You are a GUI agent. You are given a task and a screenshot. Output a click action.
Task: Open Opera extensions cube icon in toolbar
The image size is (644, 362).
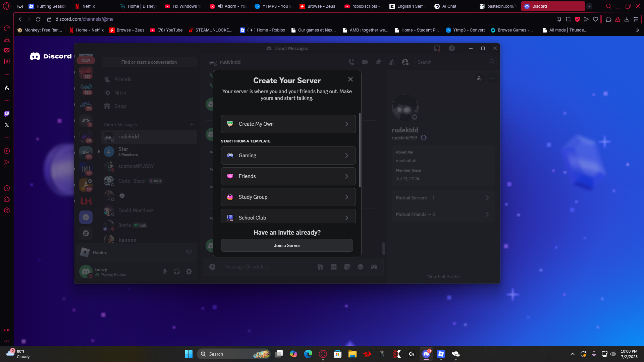click(x=608, y=19)
